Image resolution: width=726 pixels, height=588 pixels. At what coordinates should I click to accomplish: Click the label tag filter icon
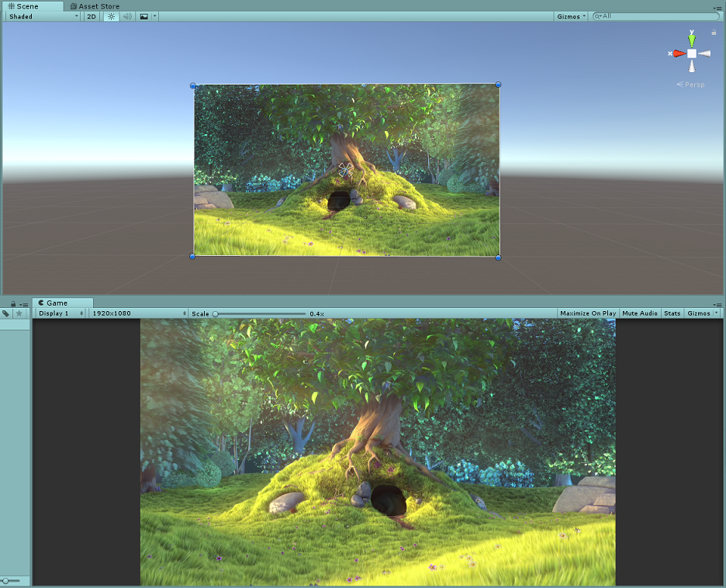(x=6, y=313)
